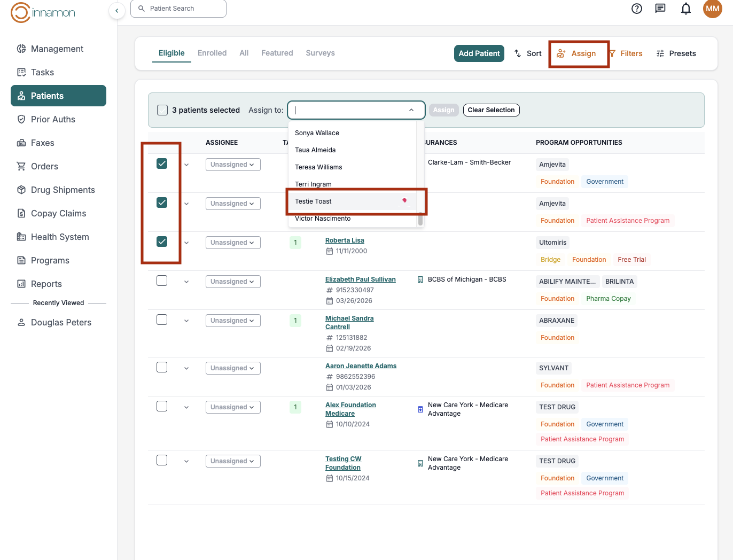Click the Faxes sidebar icon
The height and width of the screenshot is (560, 733).
(x=21, y=143)
